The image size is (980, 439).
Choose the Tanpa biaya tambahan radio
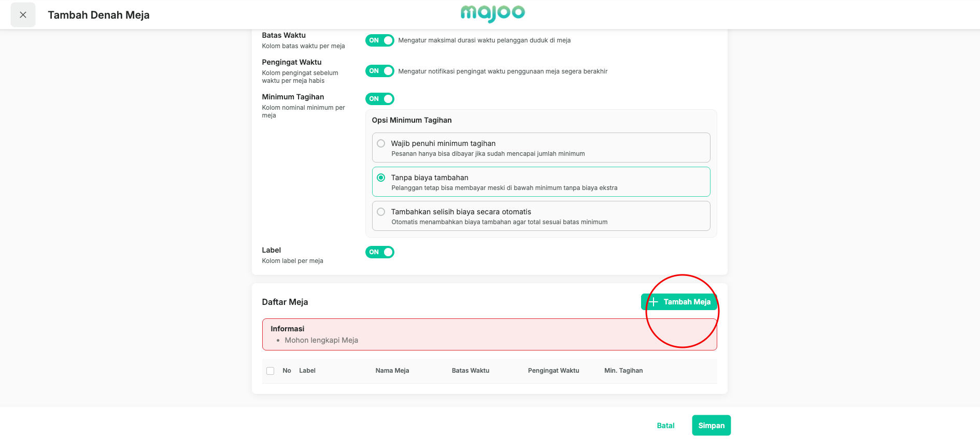click(541, 182)
